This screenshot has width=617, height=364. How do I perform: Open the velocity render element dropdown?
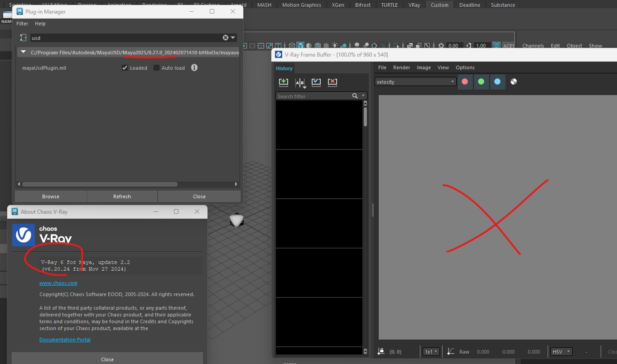click(415, 82)
